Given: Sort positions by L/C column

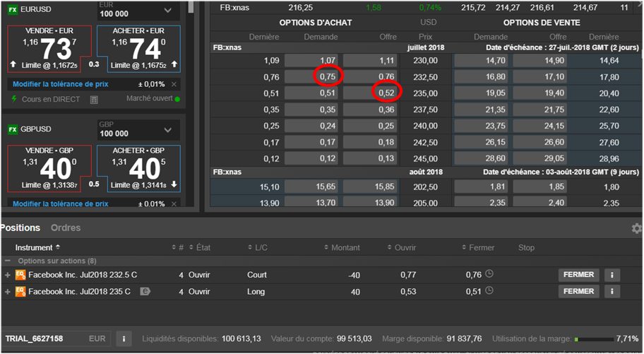Looking at the screenshot, I should pos(258,247).
